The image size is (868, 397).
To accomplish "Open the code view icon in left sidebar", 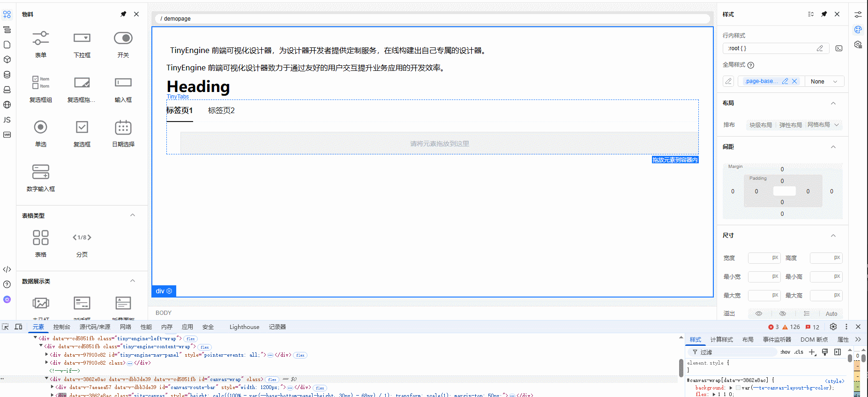I will point(7,269).
